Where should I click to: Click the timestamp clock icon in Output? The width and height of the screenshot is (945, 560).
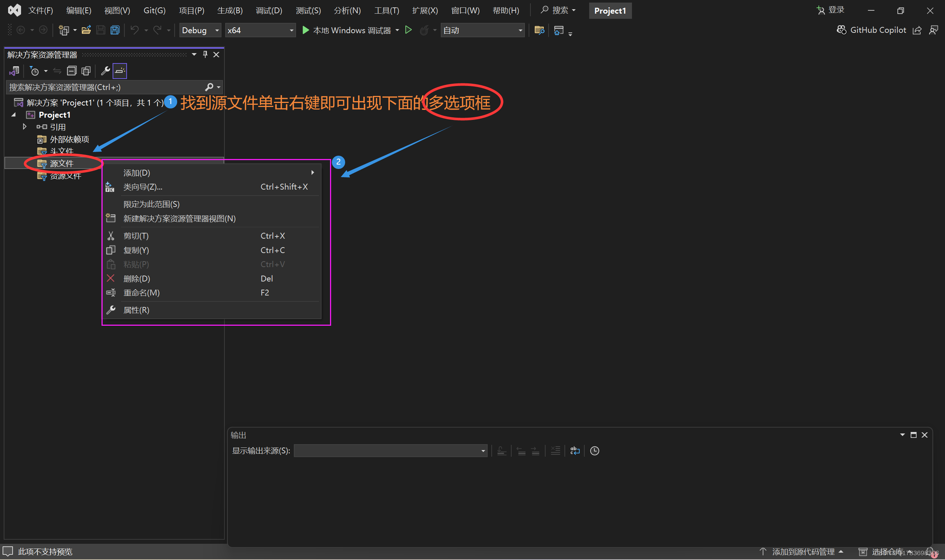point(594,450)
